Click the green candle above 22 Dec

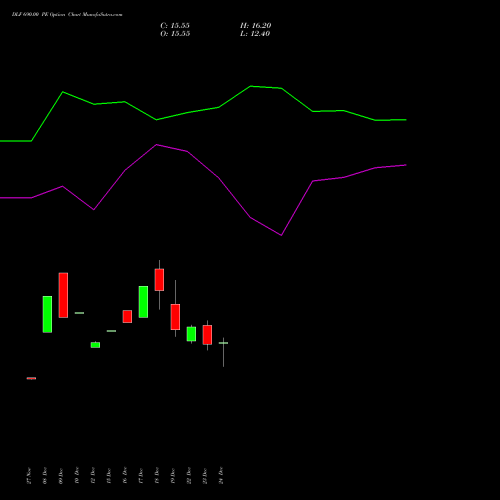pyautogui.click(x=191, y=334)
